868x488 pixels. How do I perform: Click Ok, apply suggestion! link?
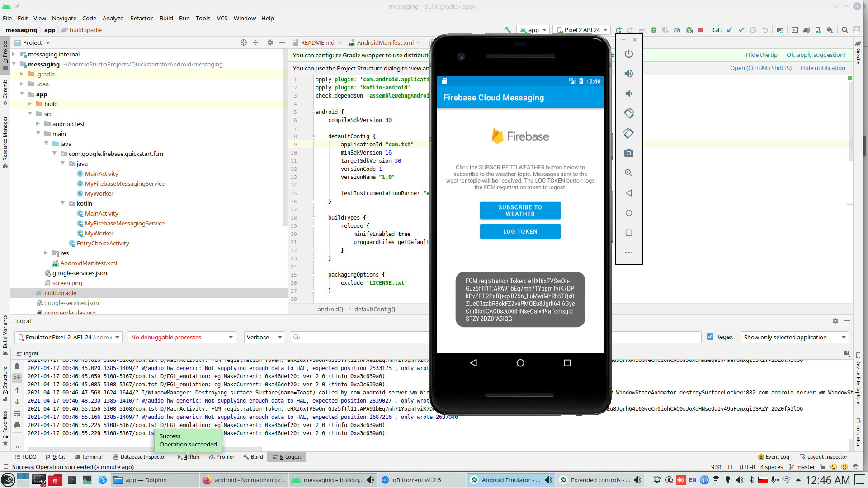[x=816, y=55]
